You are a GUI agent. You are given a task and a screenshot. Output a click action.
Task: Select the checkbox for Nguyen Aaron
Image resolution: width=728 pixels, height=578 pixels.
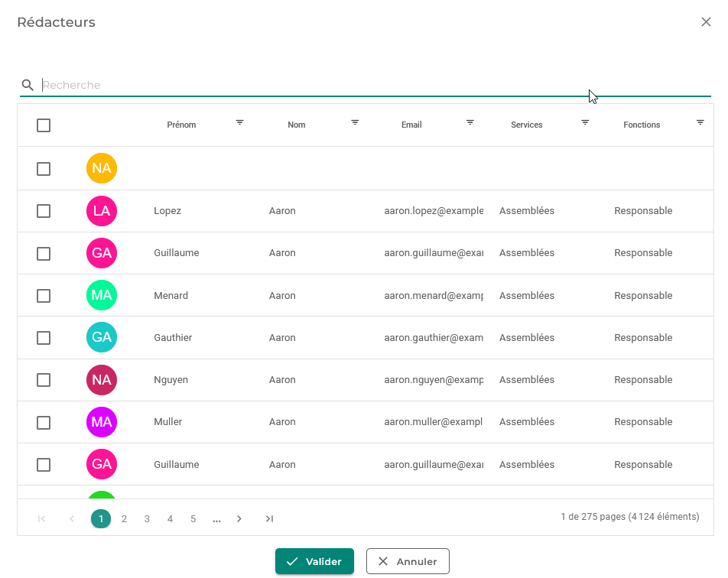[44, 380]
